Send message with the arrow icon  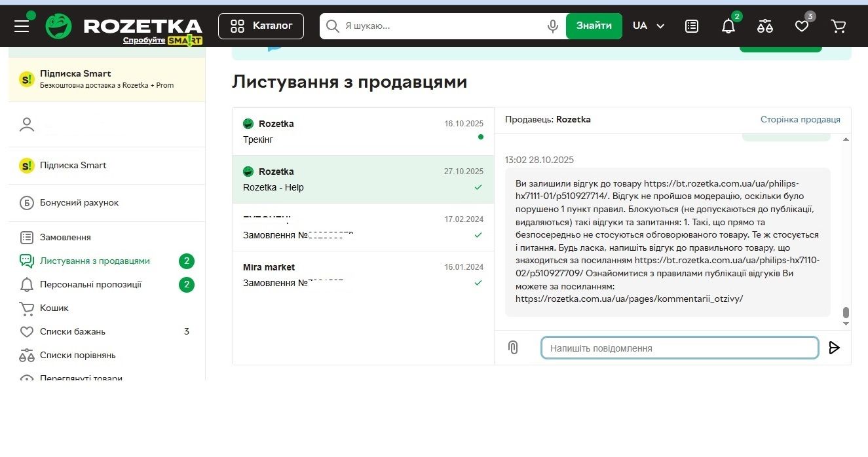pos(834,348)
